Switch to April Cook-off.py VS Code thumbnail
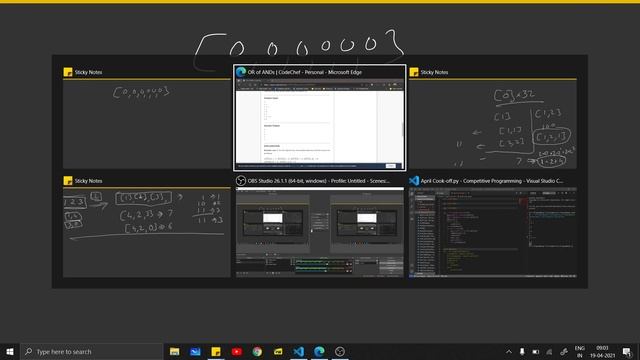The height and width of the screenshot is (360, 640). point(493,227)
